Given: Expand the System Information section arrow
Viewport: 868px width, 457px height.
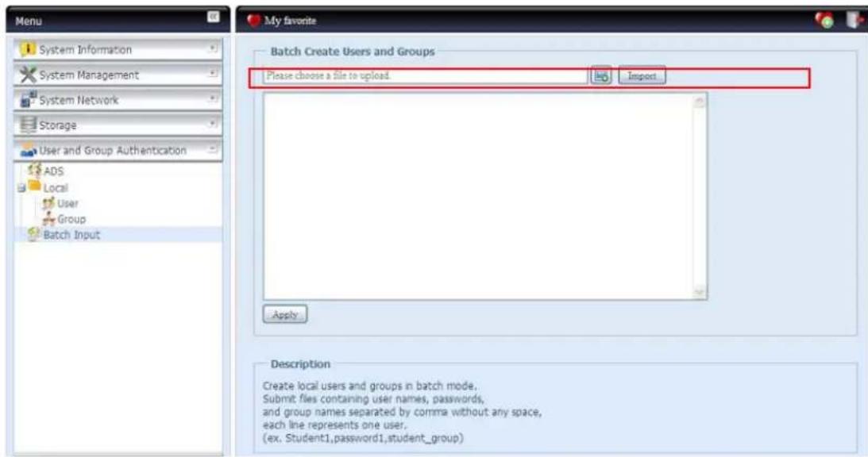Looking at the screenshot, I should (x=213, y=50).
